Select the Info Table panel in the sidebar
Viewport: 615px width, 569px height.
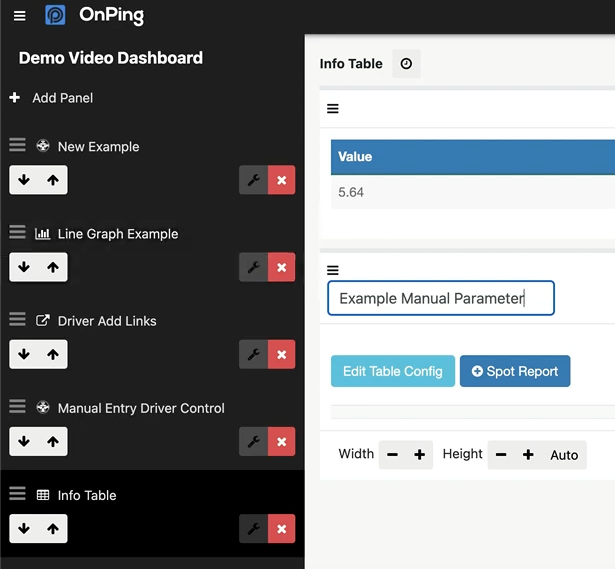click(87, 496)
